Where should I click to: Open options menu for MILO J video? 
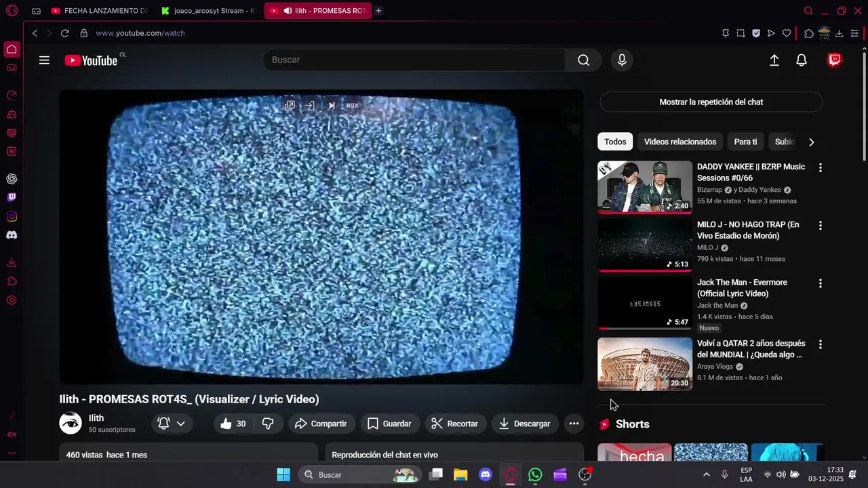click(820, 225)
